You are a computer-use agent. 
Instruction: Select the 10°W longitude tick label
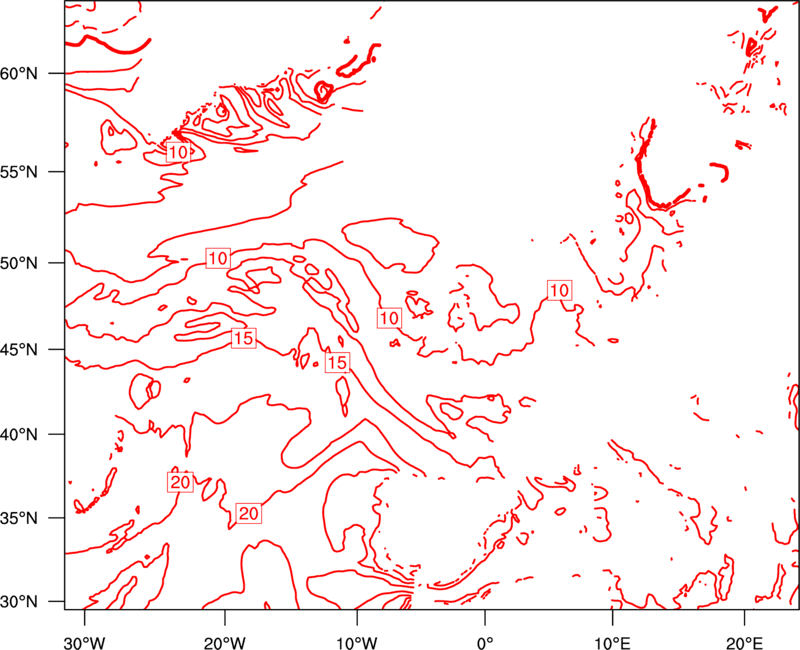click(x=357, y=643)
